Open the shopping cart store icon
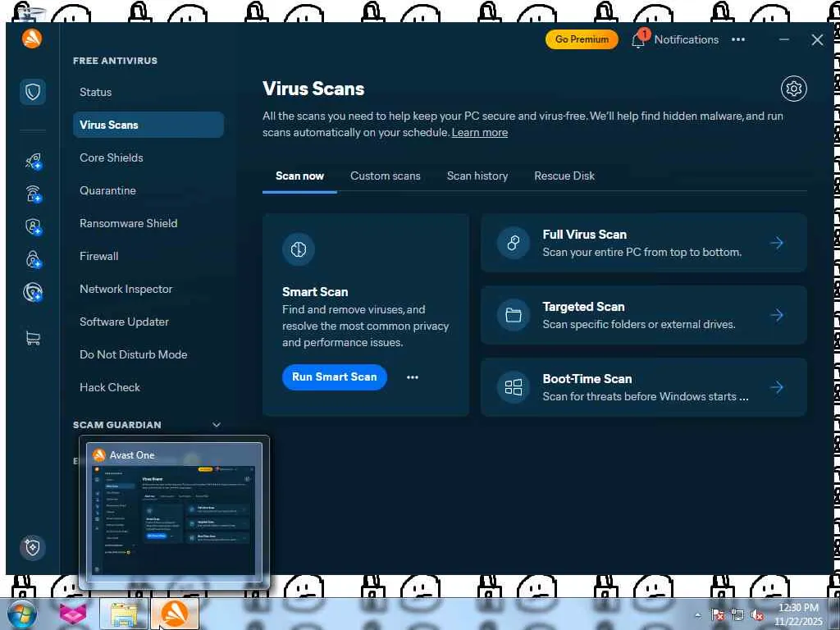The image size is (840, 630). click(33, 338)
